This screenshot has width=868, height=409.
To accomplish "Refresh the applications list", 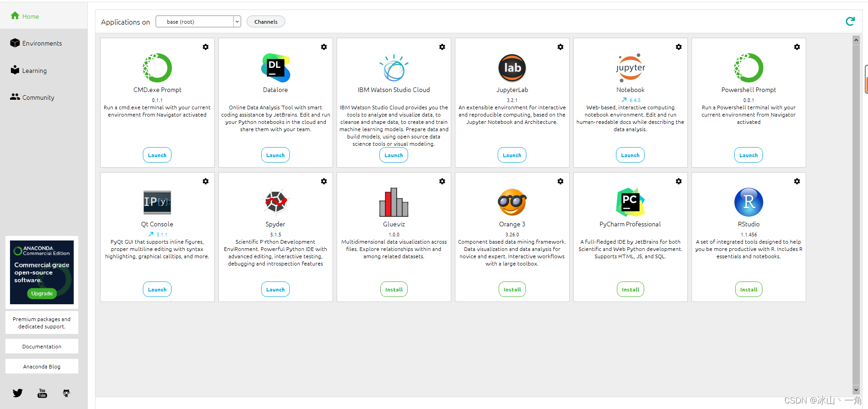I will [850, 21].
